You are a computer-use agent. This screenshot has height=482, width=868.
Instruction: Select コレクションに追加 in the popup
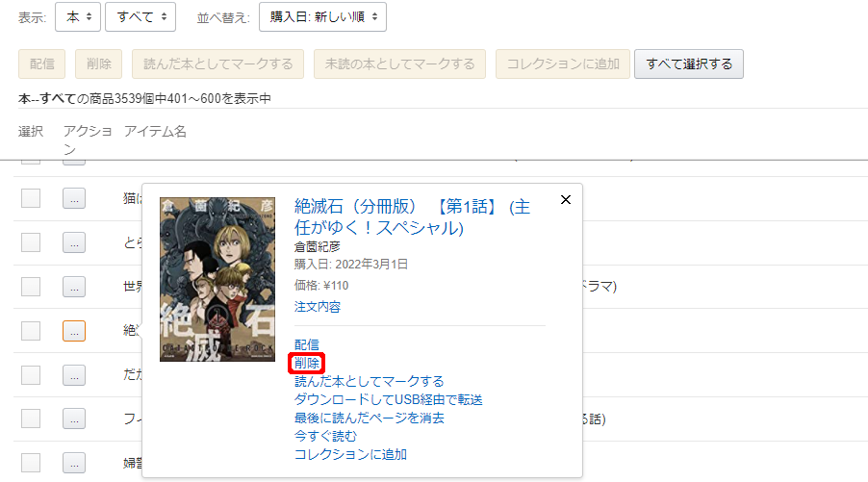pyautogui.click(x=350, y=454)
